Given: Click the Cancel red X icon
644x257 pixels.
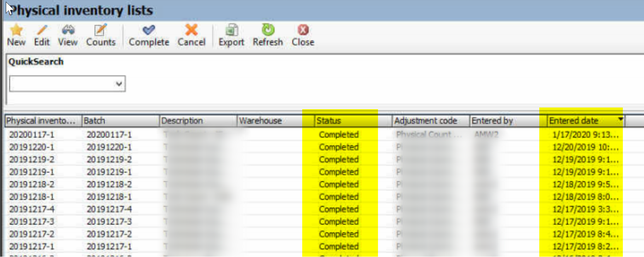Looking at the screenshot, I should (x=191, y=30).
